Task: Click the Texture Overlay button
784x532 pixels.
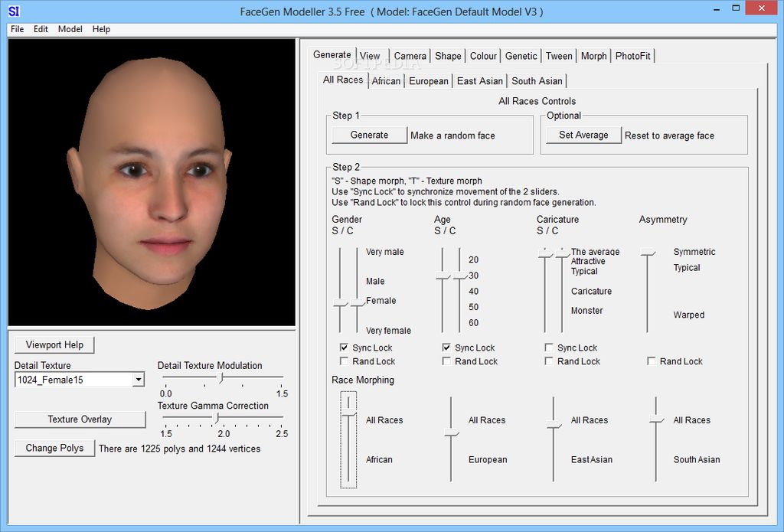Action: click(80, 419)
